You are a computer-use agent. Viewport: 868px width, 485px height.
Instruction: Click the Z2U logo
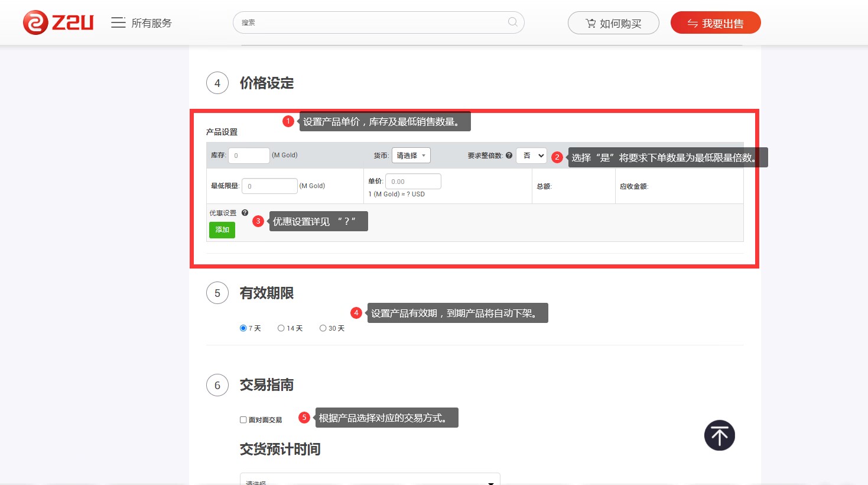[58, 22]
